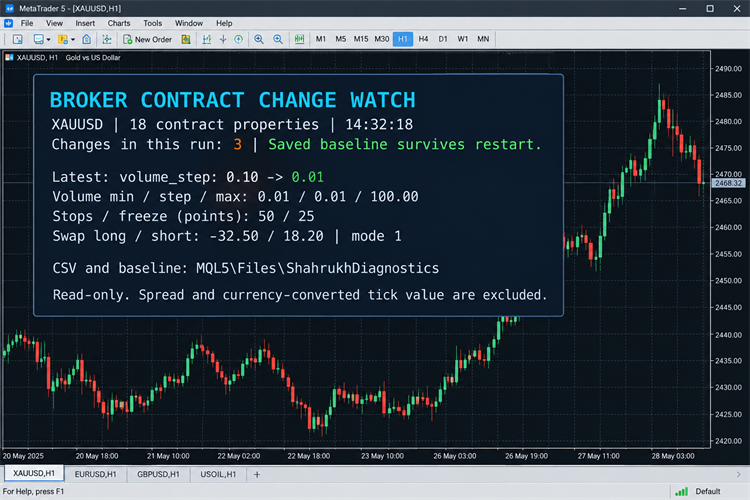The height and width of the screenshot is (500, 750).
Task: Open the File menu
Action: point(27,23)
